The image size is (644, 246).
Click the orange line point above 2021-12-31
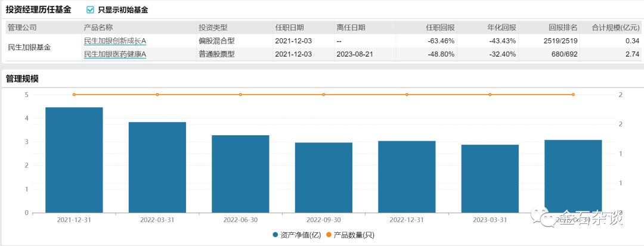74,95
